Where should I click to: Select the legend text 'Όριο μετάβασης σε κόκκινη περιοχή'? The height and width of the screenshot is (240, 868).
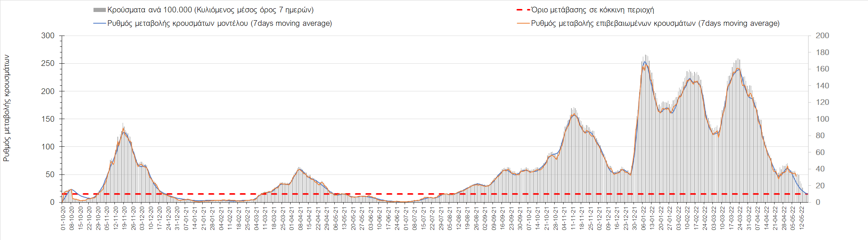[592, 10]
